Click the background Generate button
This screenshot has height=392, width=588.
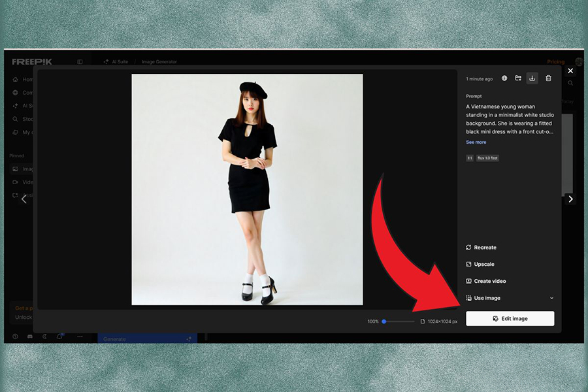148,338
